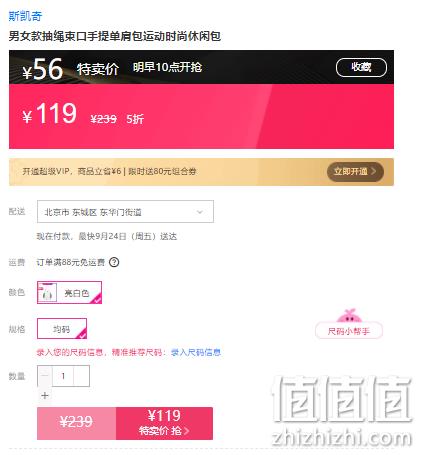
Task: Click the product color thumbnail image
Action: [x=47, y=293]
